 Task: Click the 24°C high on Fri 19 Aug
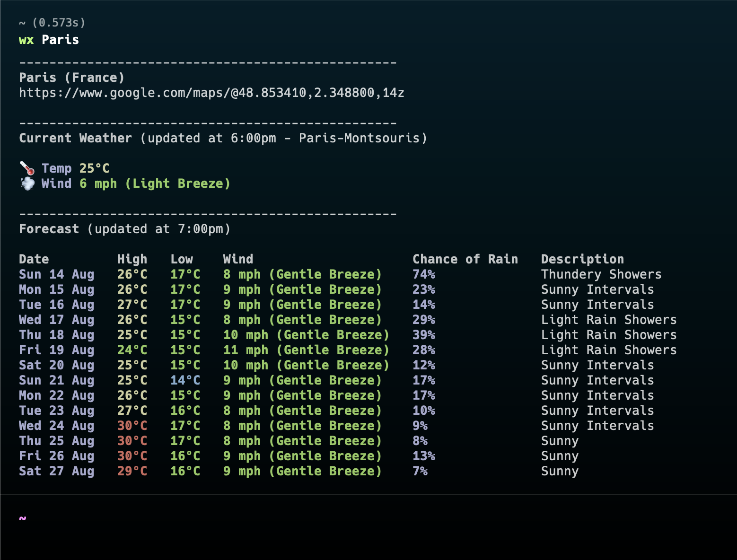(132, 350)
